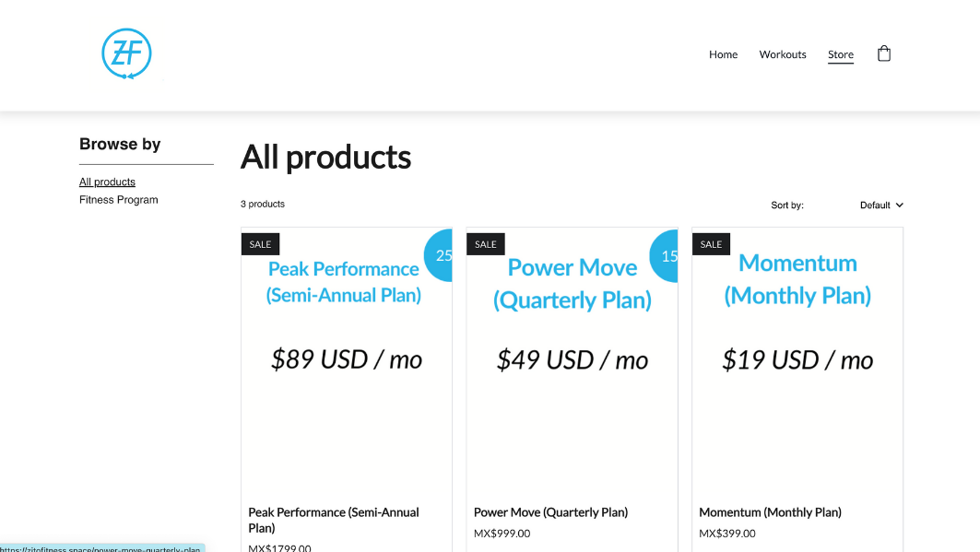Click the blue 25 discount circle badge
This screenshot has width=980, height=552.
[440, 255]
